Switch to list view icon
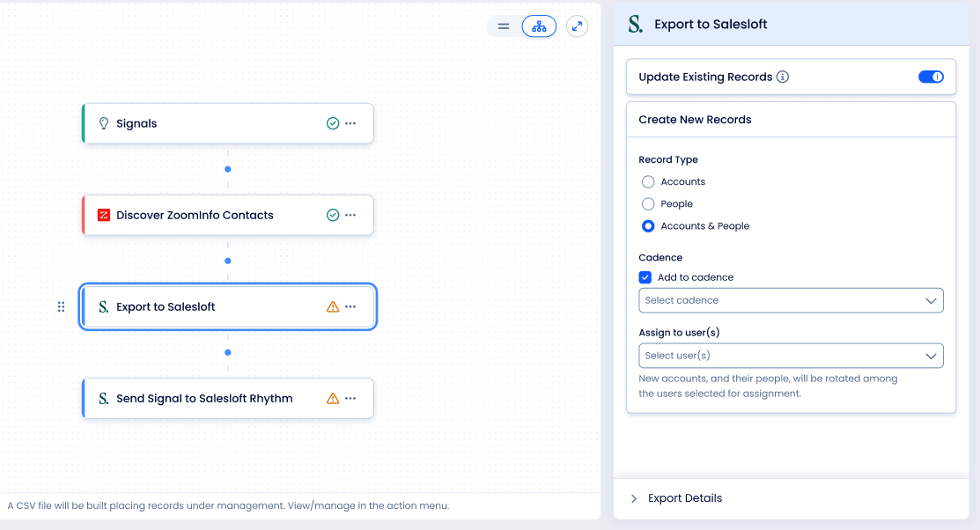The width and height of the screenshot is (980, 530). pos(503,26)
